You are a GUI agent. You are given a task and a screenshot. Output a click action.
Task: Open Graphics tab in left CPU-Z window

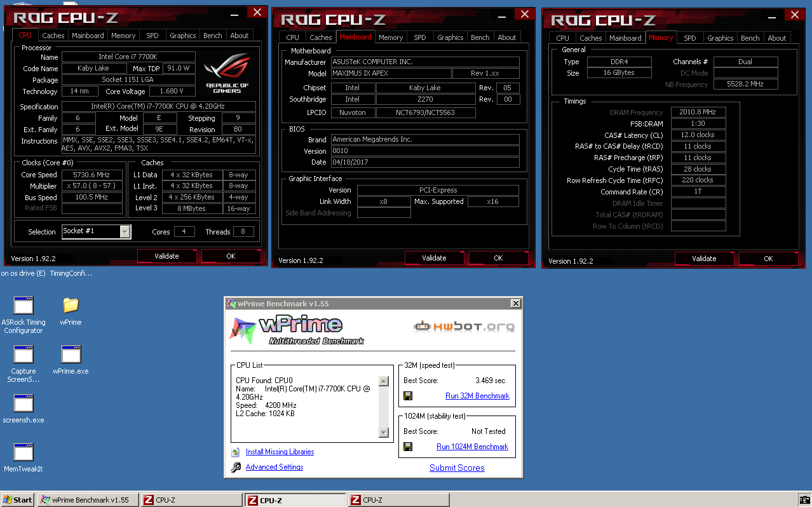click(183, 36)
